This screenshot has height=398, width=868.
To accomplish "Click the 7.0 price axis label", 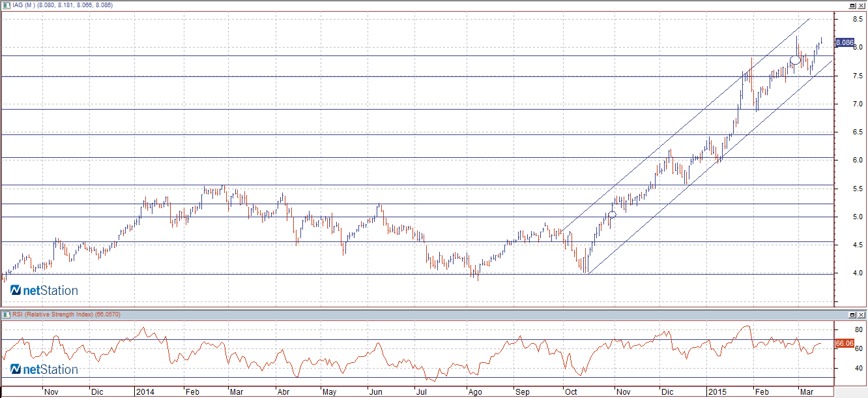I will coord(858,104).
